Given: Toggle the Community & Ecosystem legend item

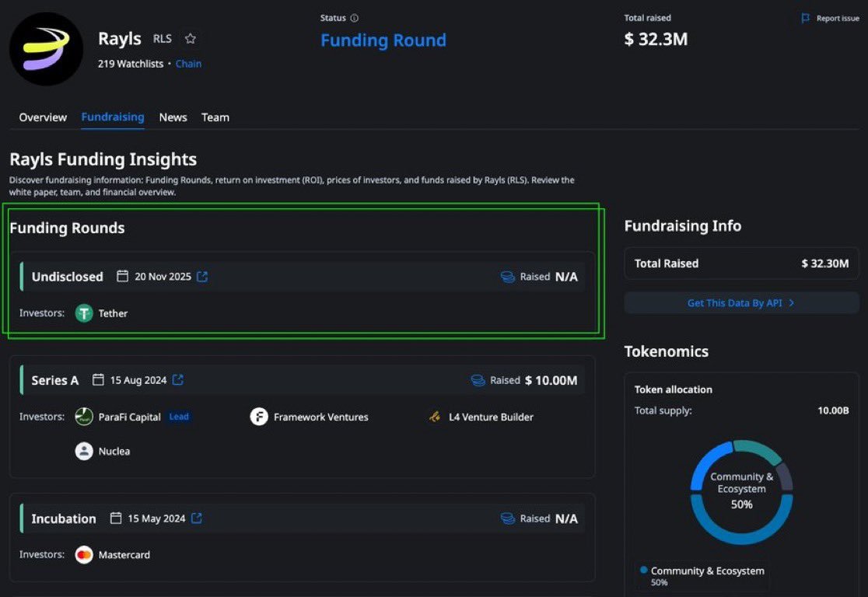Looking at the screenshot, I should 702,571.
